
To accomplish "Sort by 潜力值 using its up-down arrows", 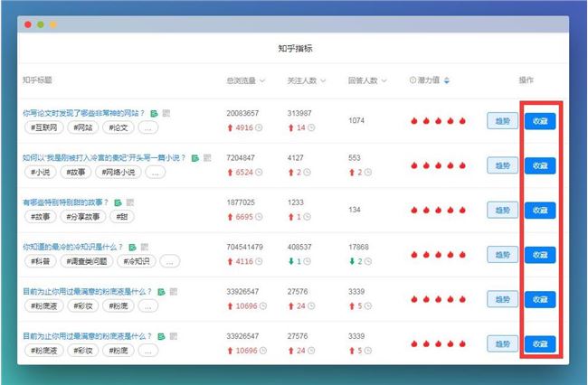I will (x=446, y=80).
